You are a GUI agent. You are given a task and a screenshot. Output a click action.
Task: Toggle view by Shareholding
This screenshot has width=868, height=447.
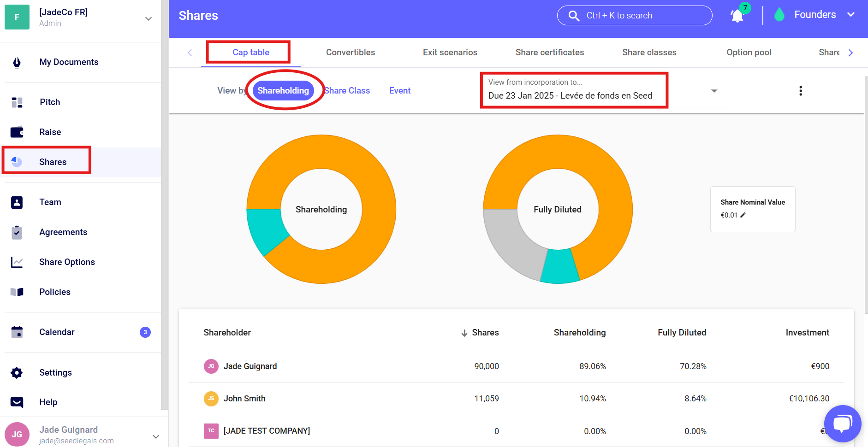pyautogui.click(x=283, y=91)
